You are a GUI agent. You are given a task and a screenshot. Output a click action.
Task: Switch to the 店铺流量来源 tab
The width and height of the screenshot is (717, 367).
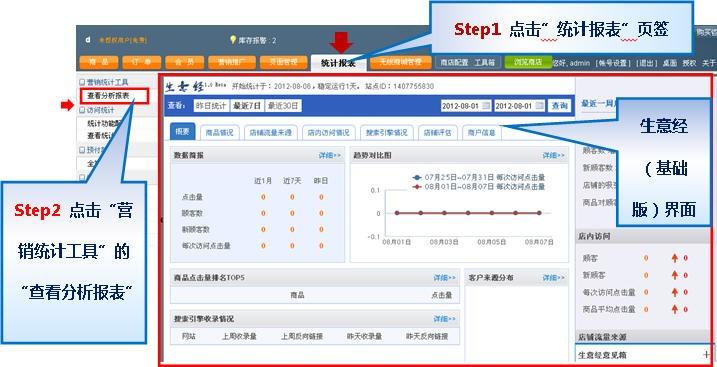click(x=271, y=133)
